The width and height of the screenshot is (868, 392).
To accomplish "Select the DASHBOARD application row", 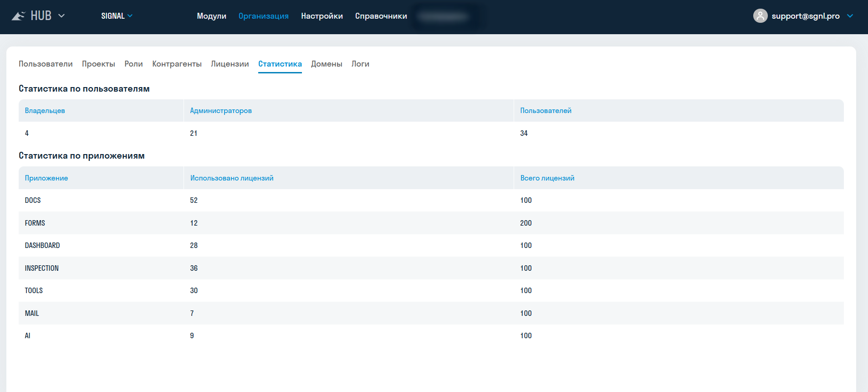I will pos(431,246).
